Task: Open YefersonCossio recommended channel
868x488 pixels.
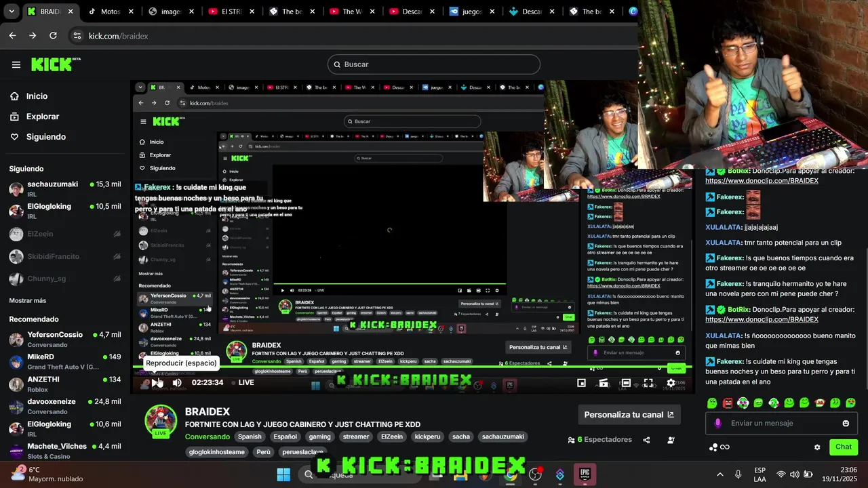Action: pos(64,339)
